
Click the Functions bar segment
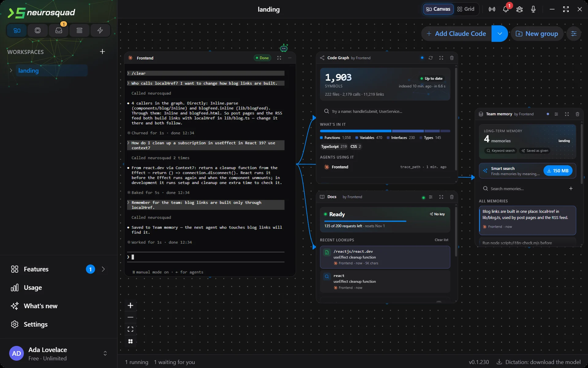tap(356, 131)
